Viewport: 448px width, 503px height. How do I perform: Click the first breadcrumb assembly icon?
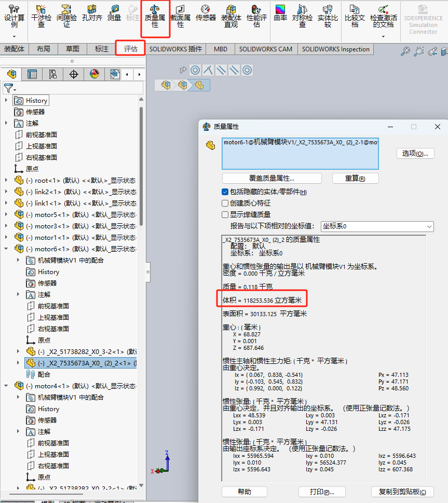pyautogui.click(x=166, y=85)
